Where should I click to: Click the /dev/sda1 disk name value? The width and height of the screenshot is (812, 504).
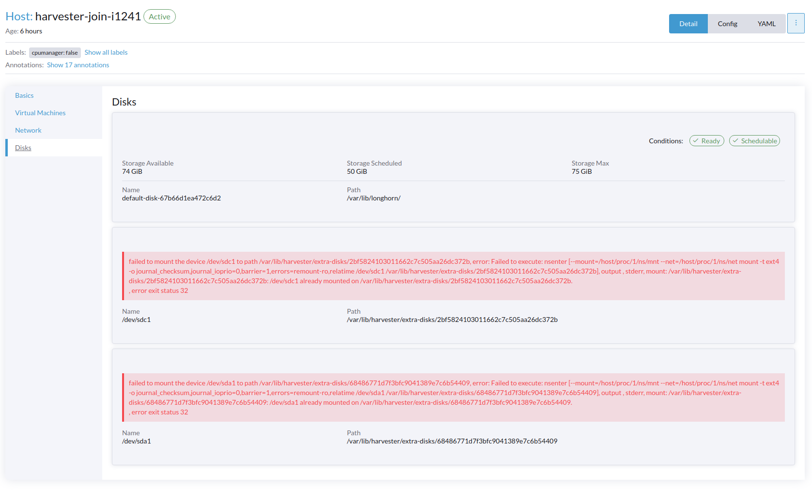click(x=137, y=441)
